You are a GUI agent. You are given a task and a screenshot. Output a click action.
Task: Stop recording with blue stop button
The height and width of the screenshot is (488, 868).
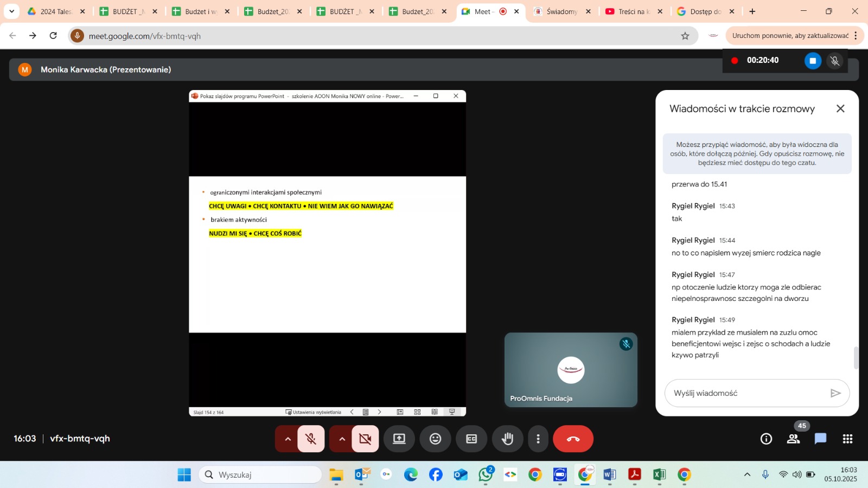click(x=812, y=61)
